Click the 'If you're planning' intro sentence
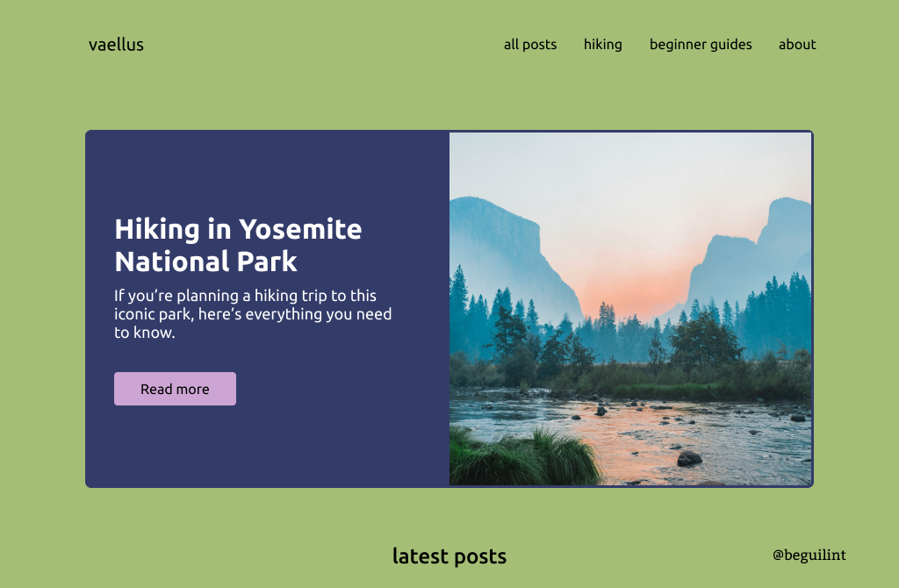Image resolution: width=899 pixels, height=588 pixels. [246, 296]
